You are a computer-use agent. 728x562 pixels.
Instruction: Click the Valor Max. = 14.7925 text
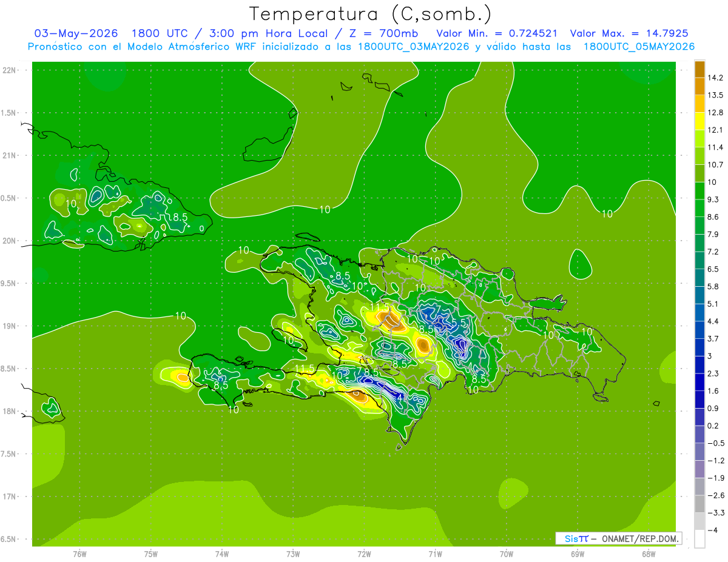629,33
